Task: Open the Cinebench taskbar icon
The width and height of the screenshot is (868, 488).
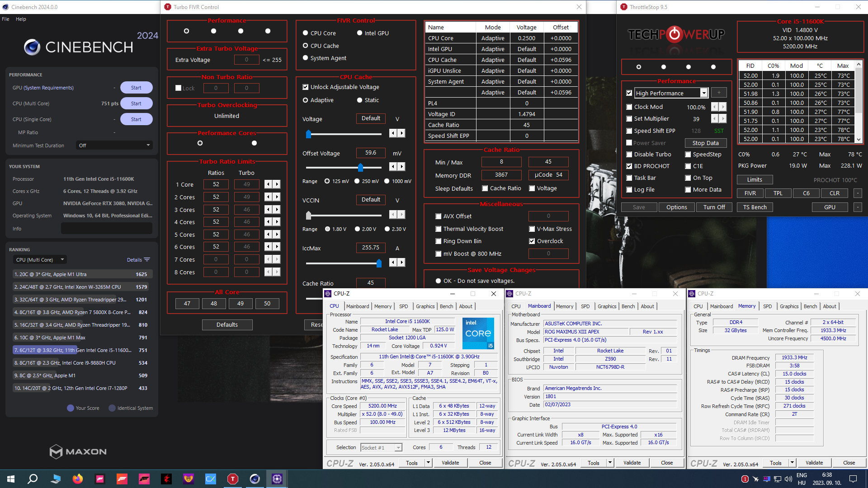Action: pyautogui.click(x=255, y=479)
